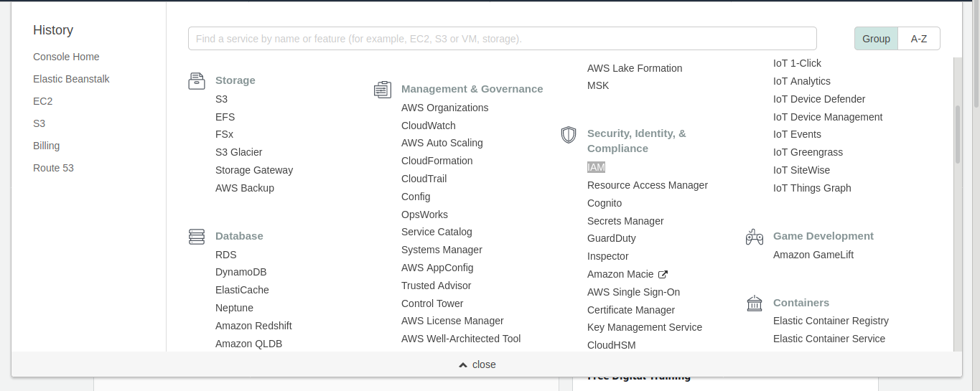The height and width of the screenshot is (391, 980).
Task: Open S3 from History list
Action: click(39, 123)
